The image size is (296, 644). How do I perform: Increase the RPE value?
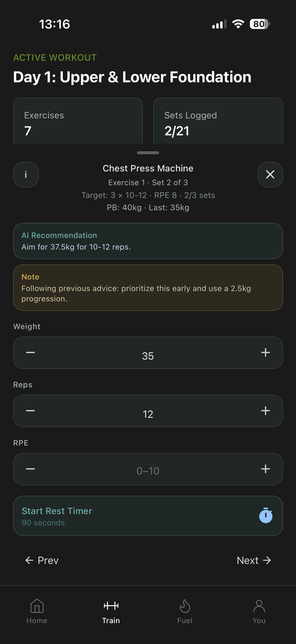(x=266, y=469)
